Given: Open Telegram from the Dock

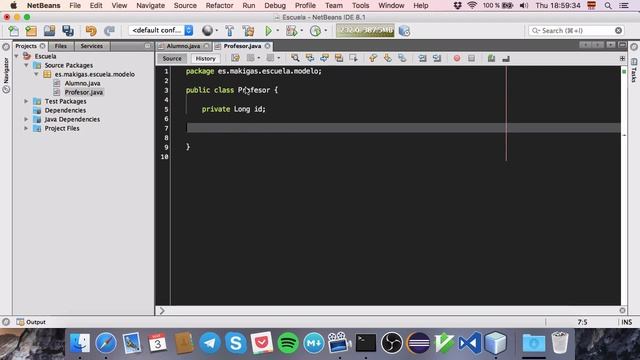Looking at the screenshot, I should [x=210, y=343].
